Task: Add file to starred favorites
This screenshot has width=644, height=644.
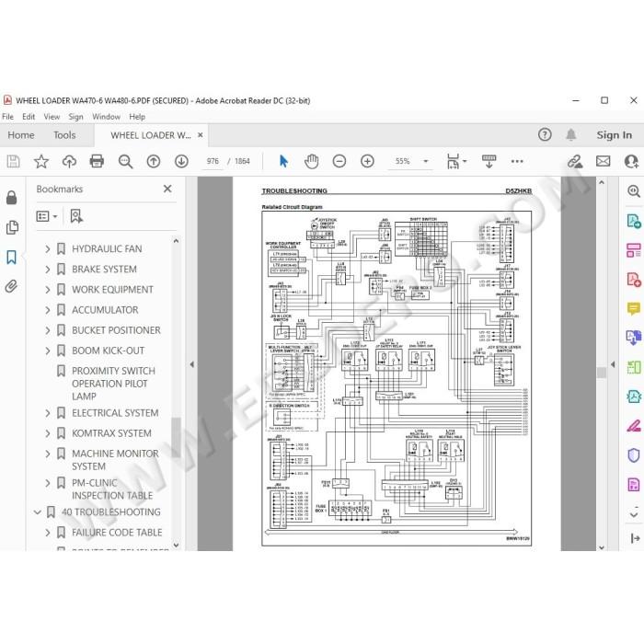Action: tap(41, 161)
